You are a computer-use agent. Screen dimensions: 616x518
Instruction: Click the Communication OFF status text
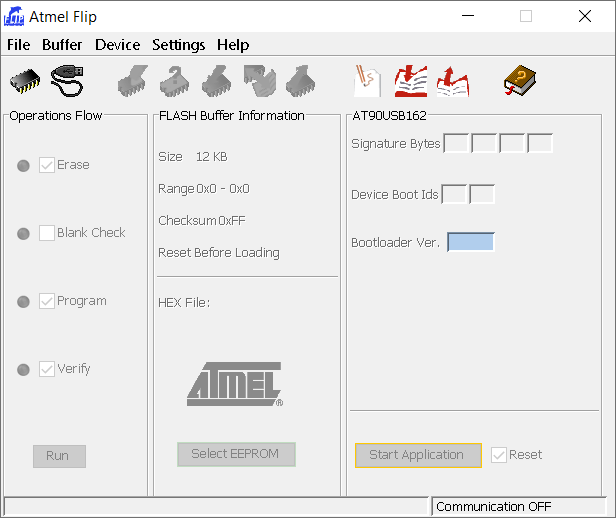point(493,507)
